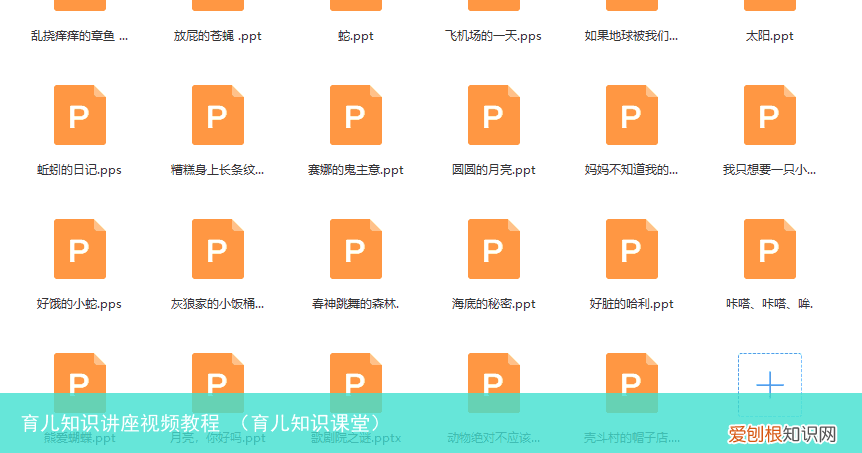Image resolution: width=862 pixels, height=453 pixels.
Task: Select the 好脏的哈利.ppt file icon
Action: tap(632, 249)
